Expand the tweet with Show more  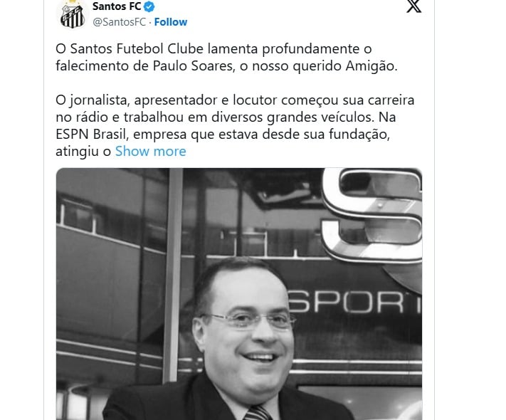pyautogui.click(x=151, y=151)
